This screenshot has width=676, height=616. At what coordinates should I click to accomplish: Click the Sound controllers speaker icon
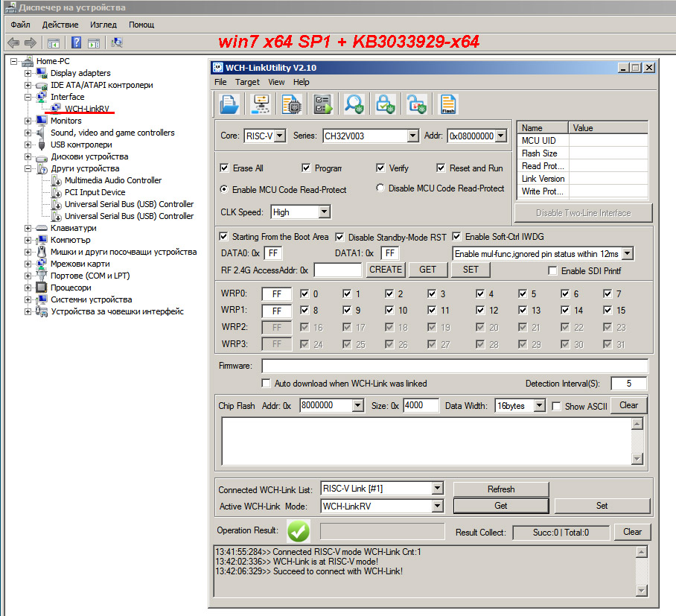41,133
